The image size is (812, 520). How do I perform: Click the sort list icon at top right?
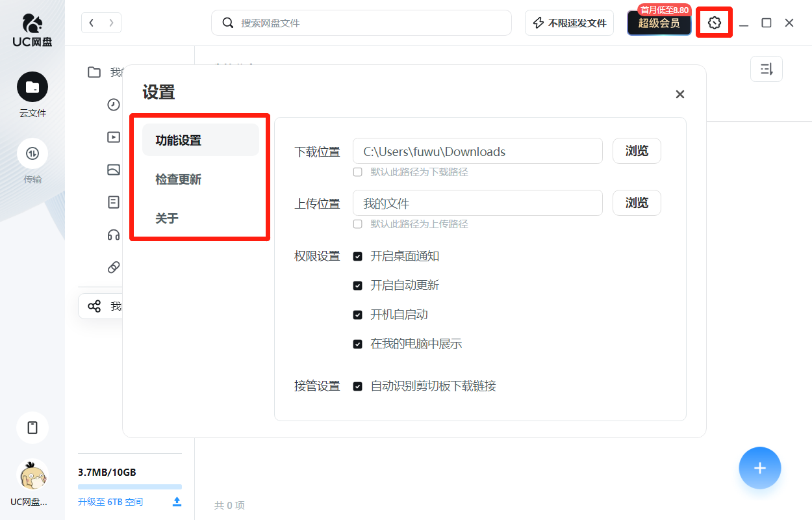point(766,69)
